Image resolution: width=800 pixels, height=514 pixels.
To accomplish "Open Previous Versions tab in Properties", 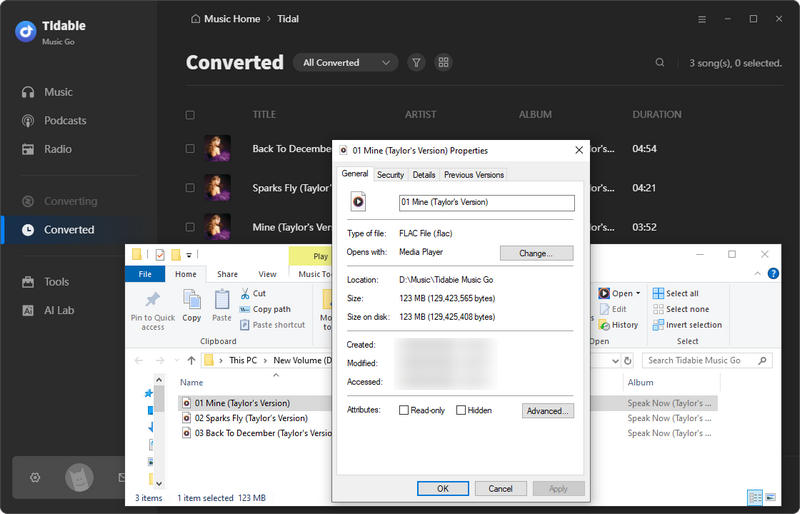I will (474, 175).
